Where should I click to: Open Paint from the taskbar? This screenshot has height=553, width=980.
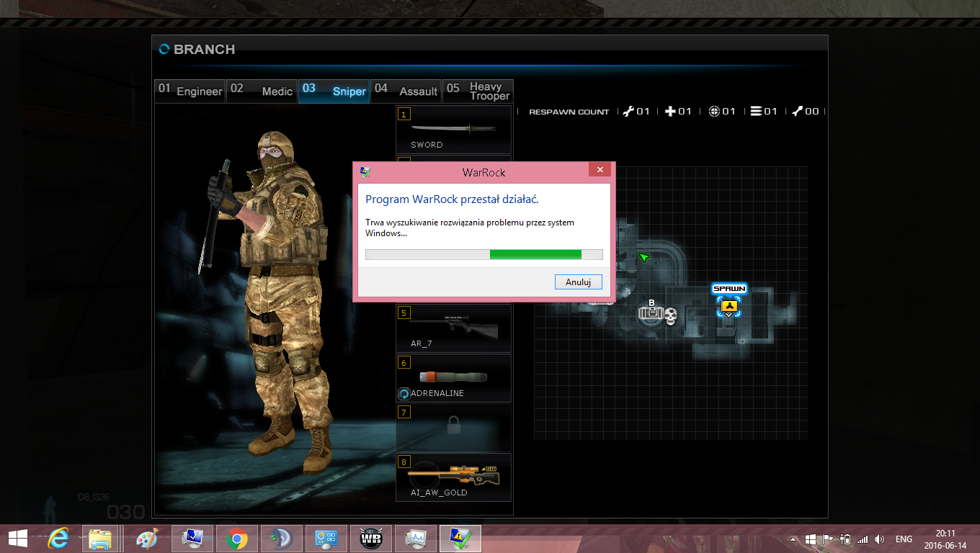point(146,539)
